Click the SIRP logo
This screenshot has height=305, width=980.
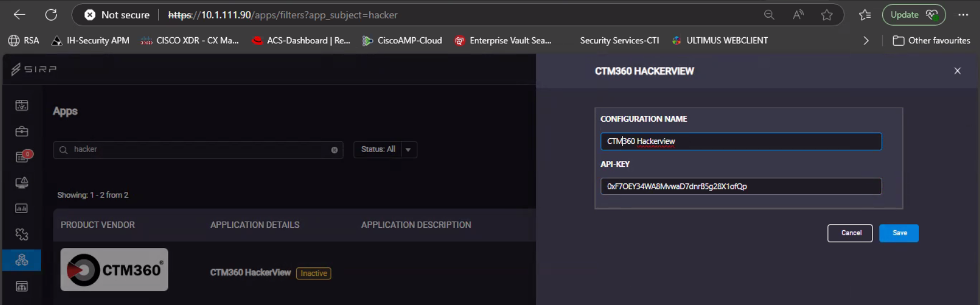(x=34, y=69)
